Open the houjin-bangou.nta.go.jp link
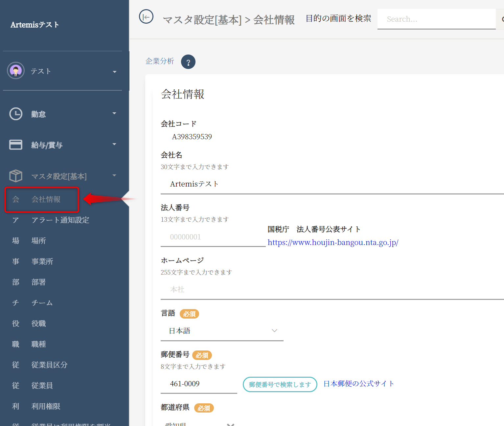 [333, 243]
